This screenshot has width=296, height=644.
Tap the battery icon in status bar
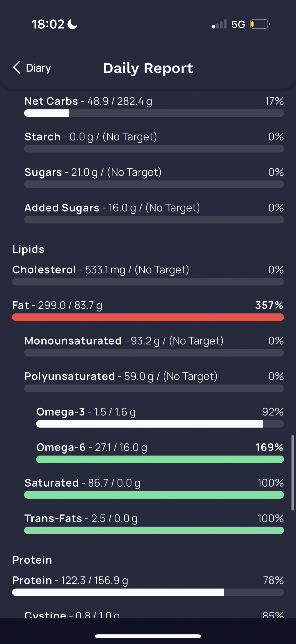260,24
